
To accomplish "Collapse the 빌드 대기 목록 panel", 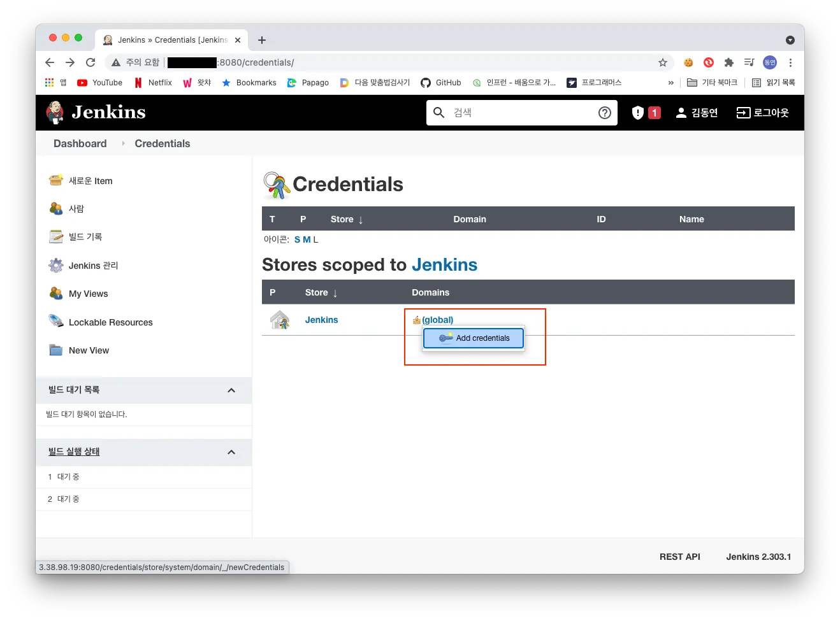I will pos(231,390).
